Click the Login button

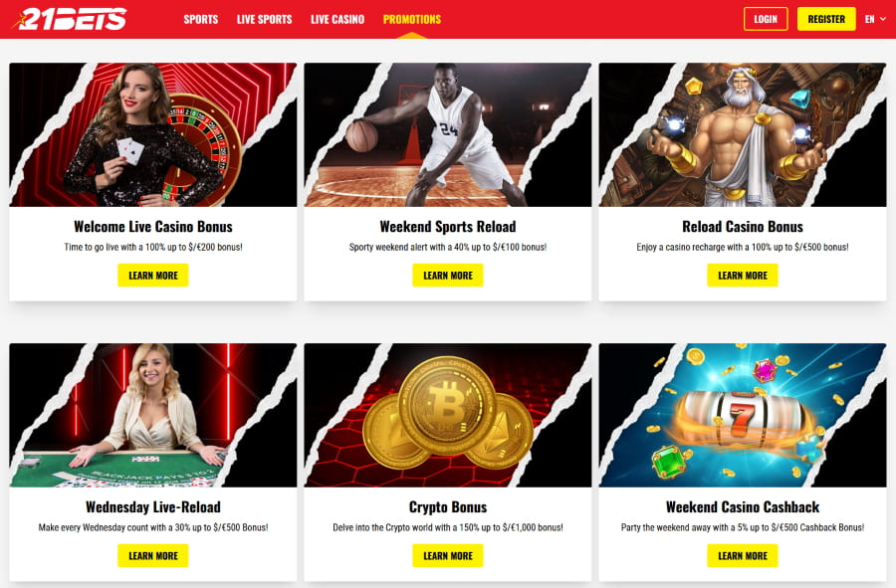click(766, 19)
